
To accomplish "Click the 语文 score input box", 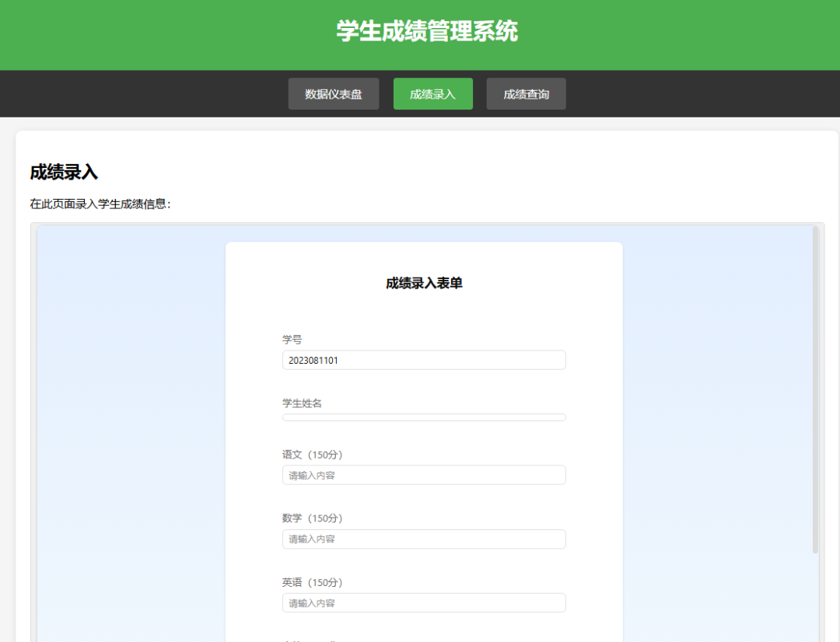I will [x=423, y=474].
